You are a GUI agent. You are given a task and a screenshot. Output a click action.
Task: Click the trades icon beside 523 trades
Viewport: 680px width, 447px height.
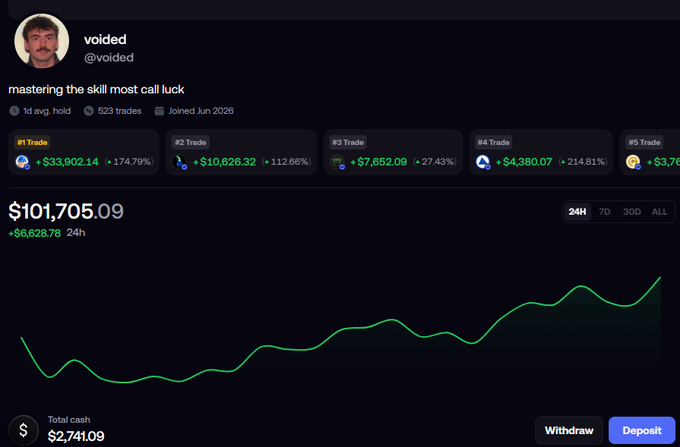(89, 111)
